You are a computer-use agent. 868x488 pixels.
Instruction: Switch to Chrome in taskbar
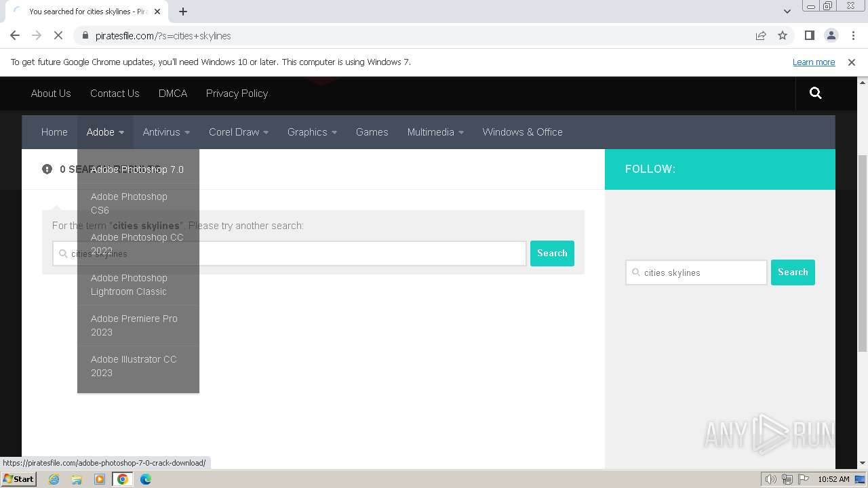tap(122, 479)
